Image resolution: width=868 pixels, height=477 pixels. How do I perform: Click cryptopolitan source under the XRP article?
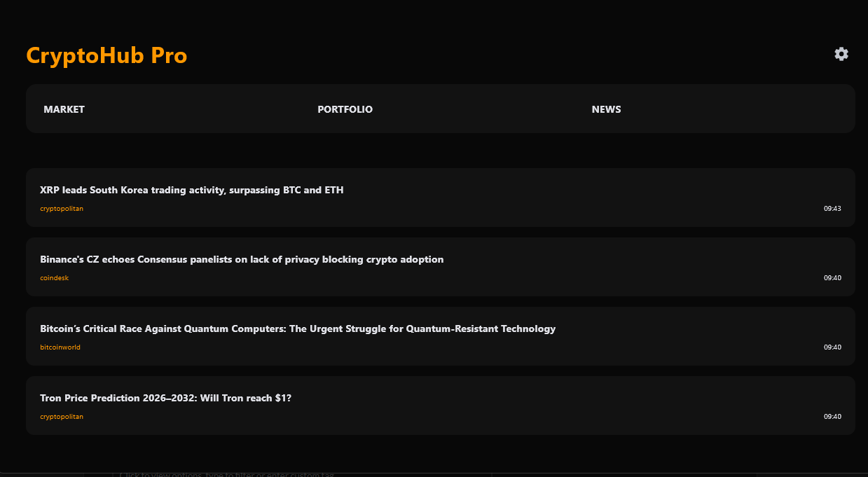point(62,209)
